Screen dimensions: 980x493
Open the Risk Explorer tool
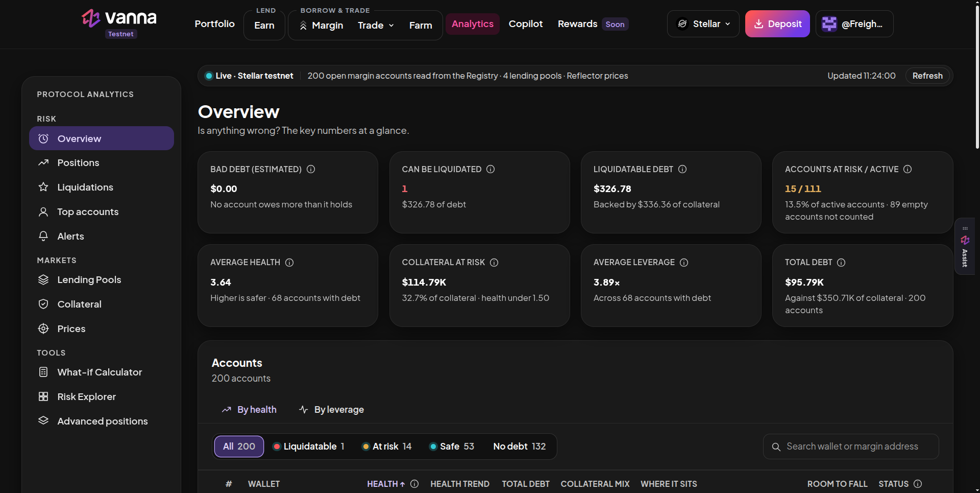102,396
